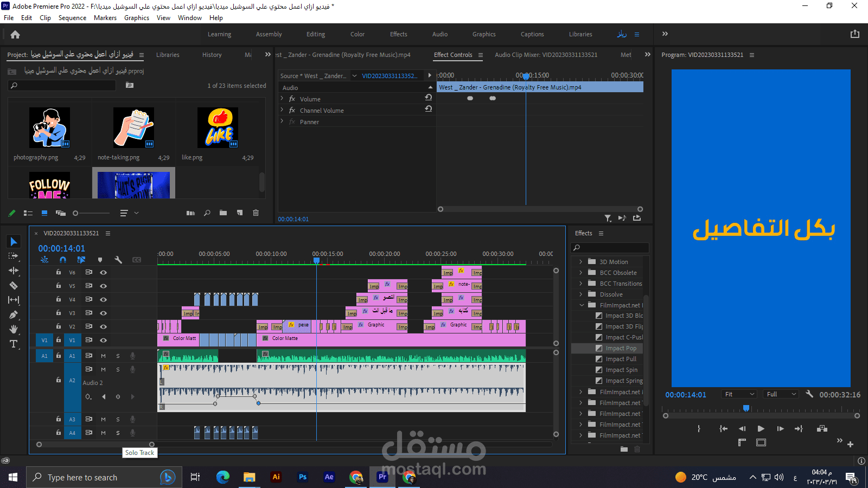Switch to the Color workspace tab
The width and height of the screenshot is (868, 488).
click(x=357, y=34)
